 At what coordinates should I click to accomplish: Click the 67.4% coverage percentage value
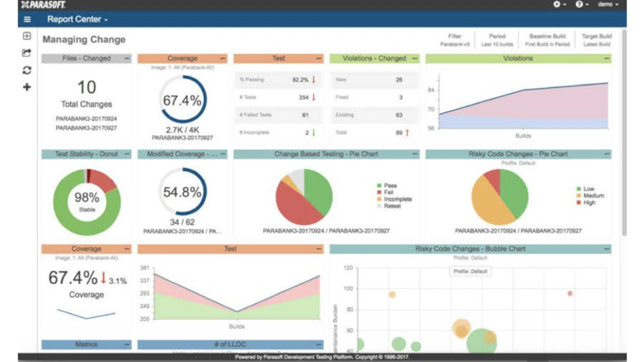tap(182, 101)
